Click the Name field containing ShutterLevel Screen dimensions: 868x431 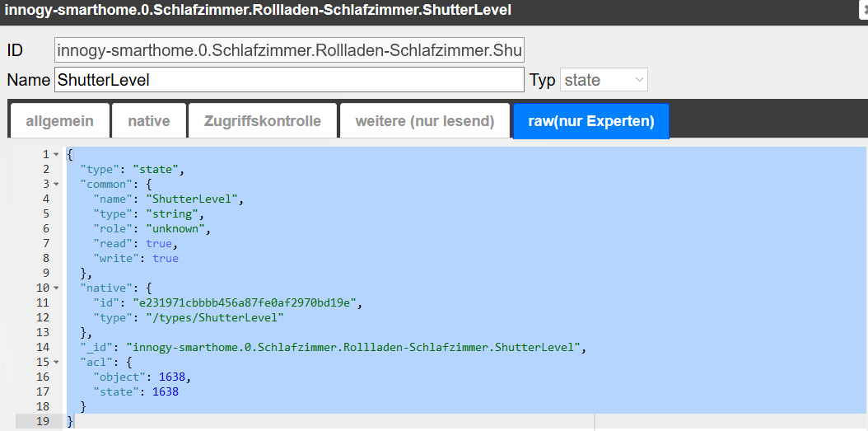[x=289, y=80]
